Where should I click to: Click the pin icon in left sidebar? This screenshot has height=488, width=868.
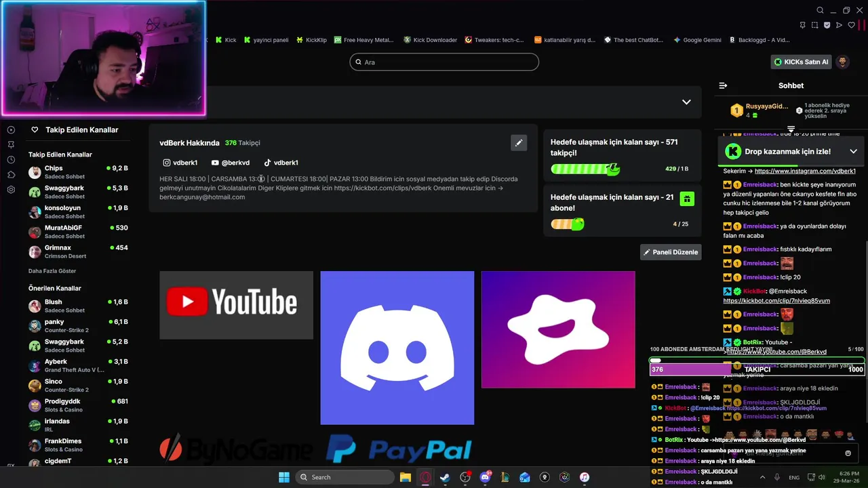[x=11, y=144]
